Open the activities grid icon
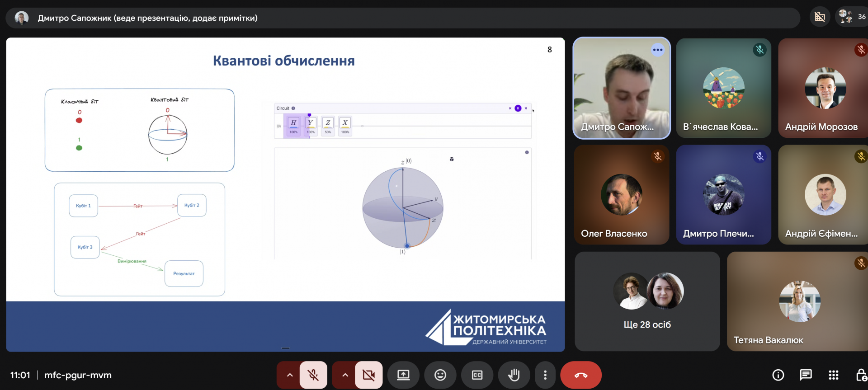868x390 pixels. pyautogui.click(x=833, y=375)
